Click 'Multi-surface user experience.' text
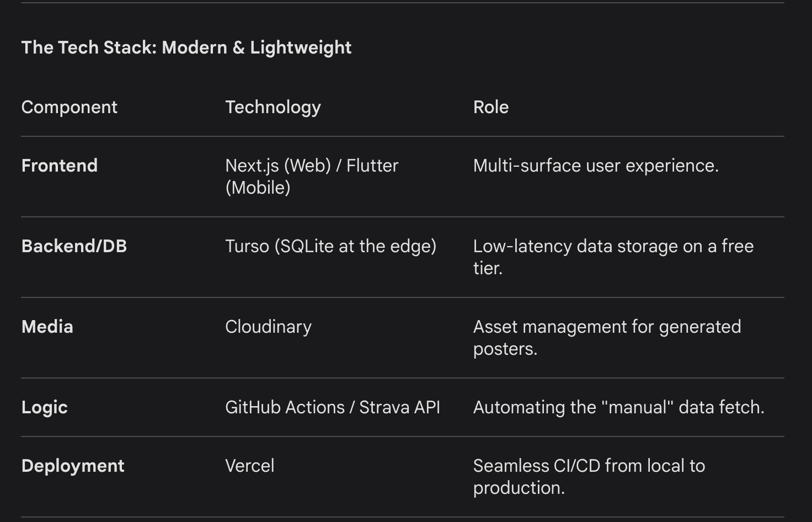 tap(596, 166)
